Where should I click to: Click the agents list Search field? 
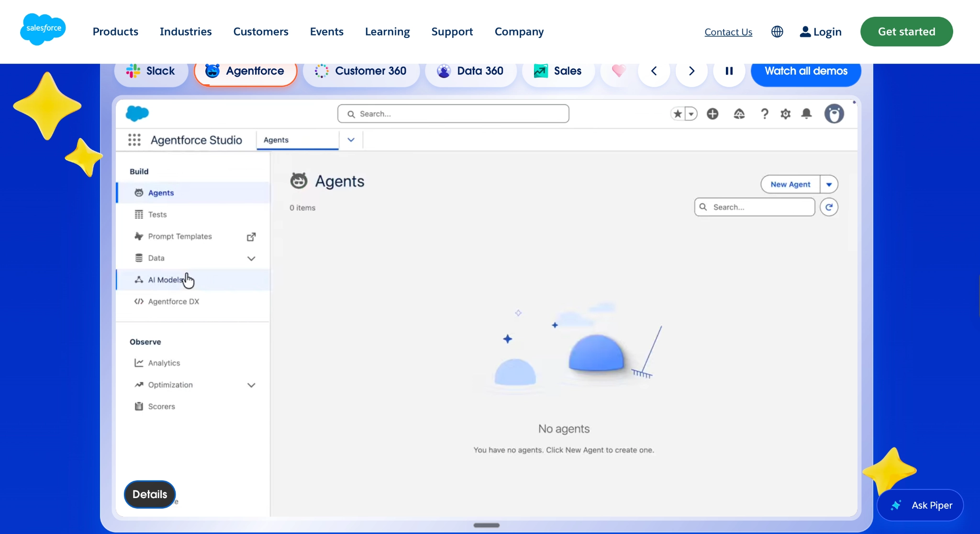point(755,207)
